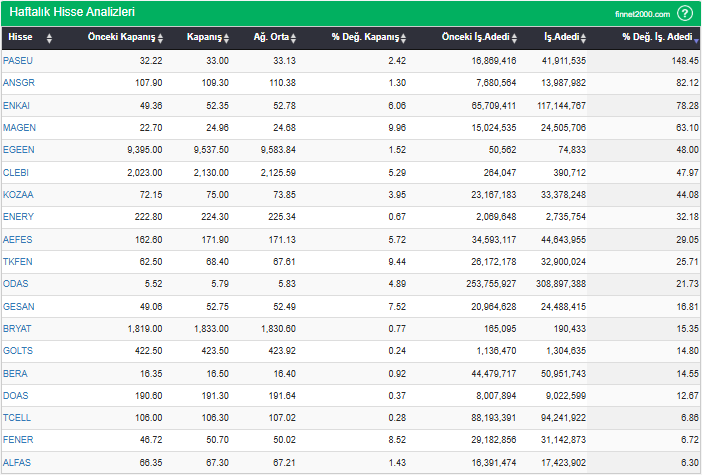The height and width of the screenshot is (475, 702).
Task: Select the Haftalık Hisse Analizleri title
Action: (72, 12)
